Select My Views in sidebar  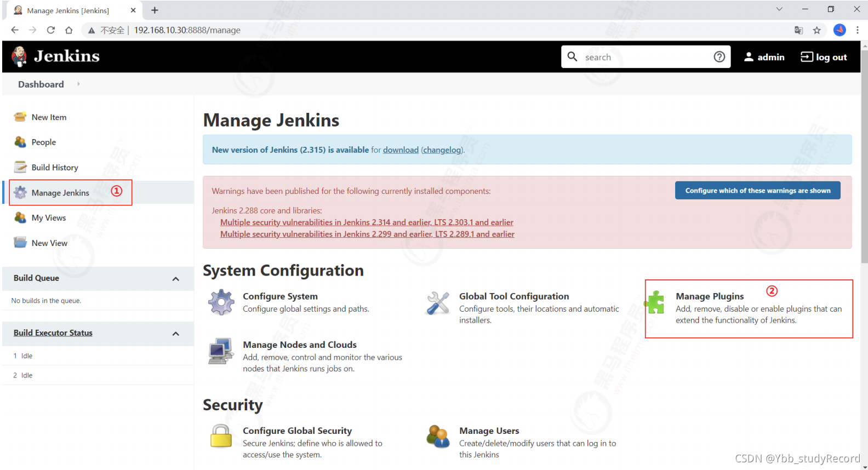coord(49,217)
